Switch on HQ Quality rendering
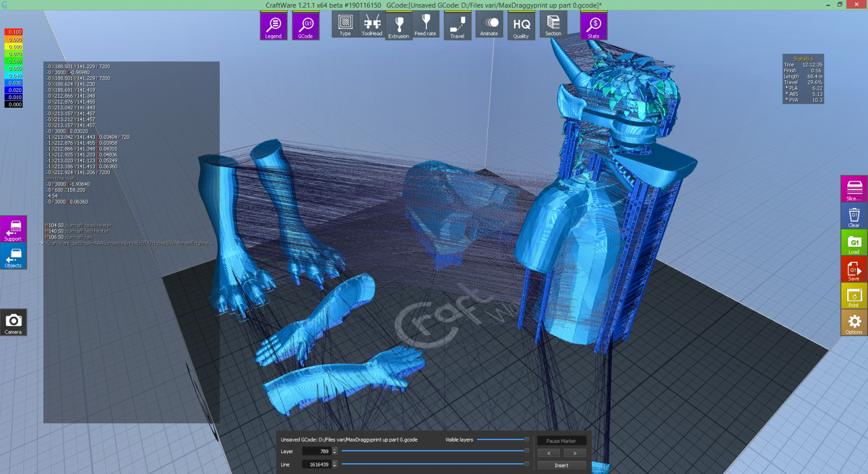Screen dimensions: 868x474 521,26
